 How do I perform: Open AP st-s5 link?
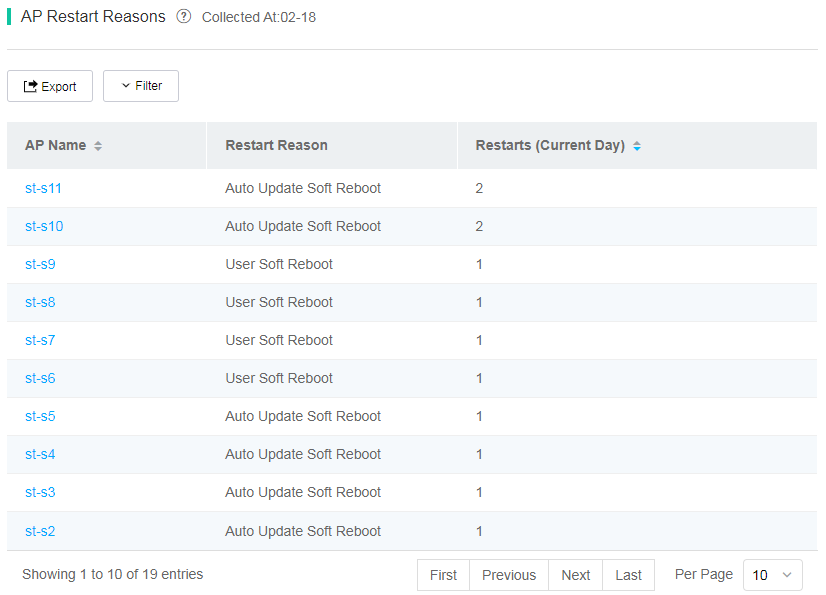tap(40, 416)
